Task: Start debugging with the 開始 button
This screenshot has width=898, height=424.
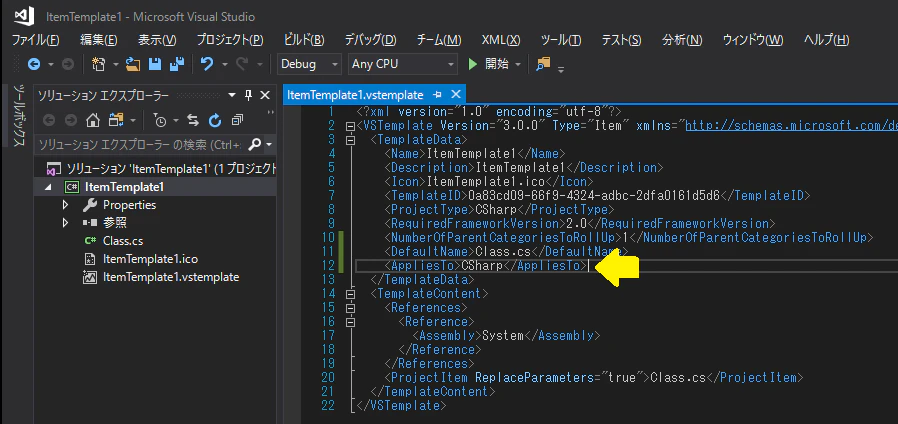Action: (489, 64)
